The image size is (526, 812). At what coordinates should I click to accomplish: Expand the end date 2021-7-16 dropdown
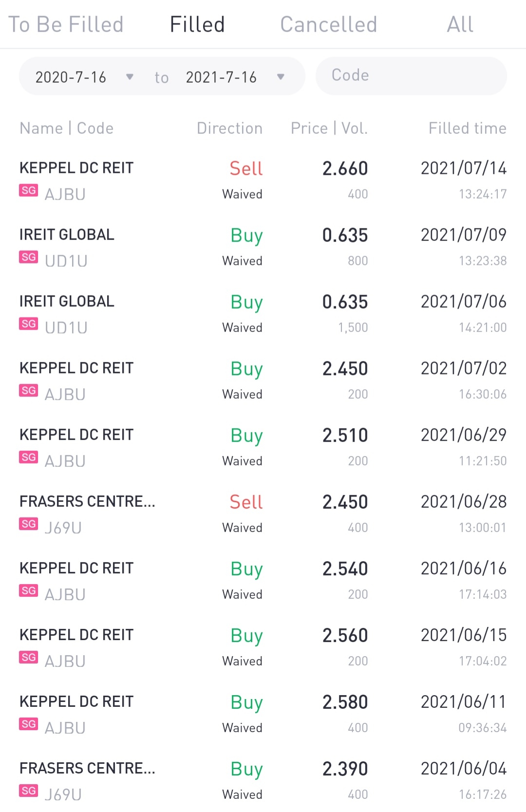coord(235,77)
